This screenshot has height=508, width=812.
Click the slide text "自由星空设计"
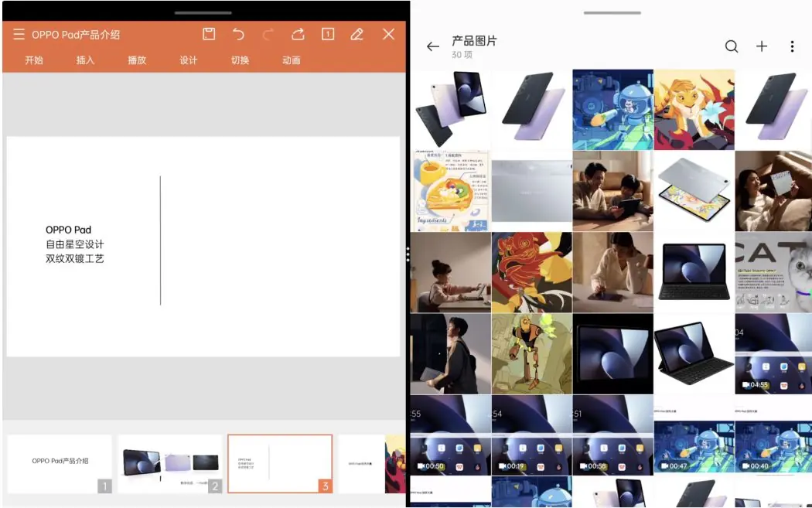tap(74, 244)
